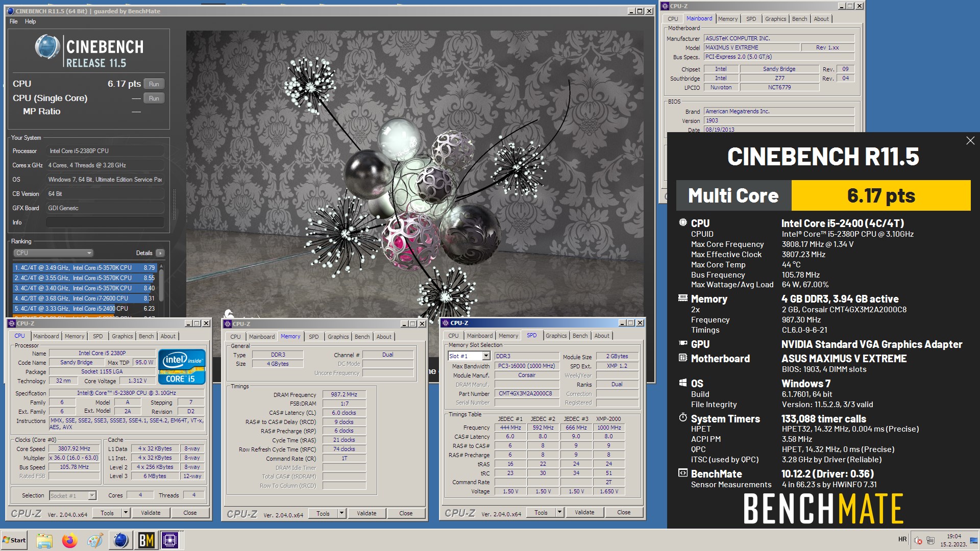
Task: Click the BenchMate Motherboard section icon
Action: click(x=683, y=358)
